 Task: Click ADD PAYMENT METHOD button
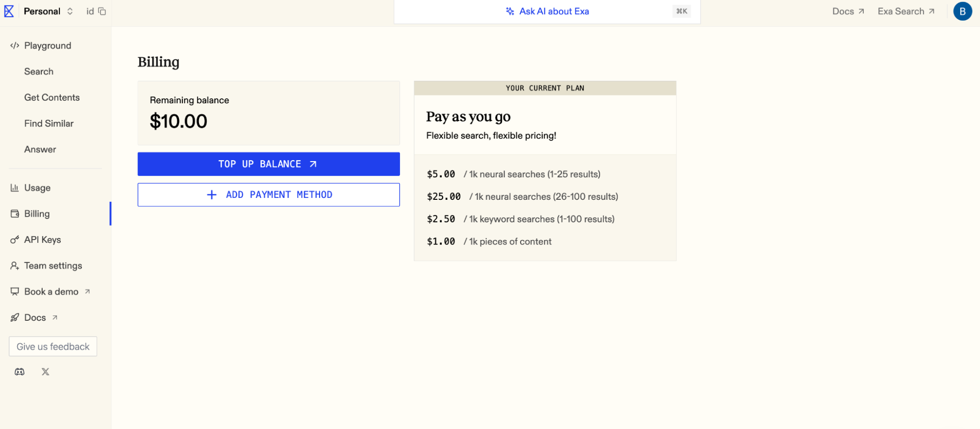pyautogui.click(x=269, y=195)
